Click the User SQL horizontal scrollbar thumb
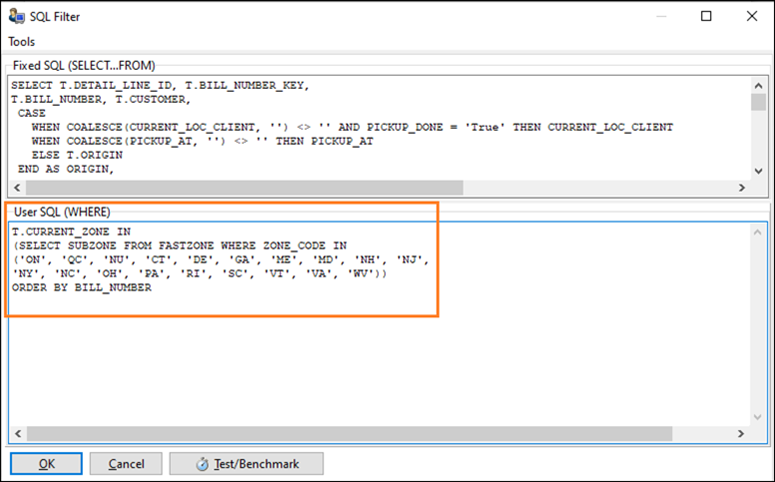Image resolution: width=775 pixels, height=482 pixels. click(349, 434)
